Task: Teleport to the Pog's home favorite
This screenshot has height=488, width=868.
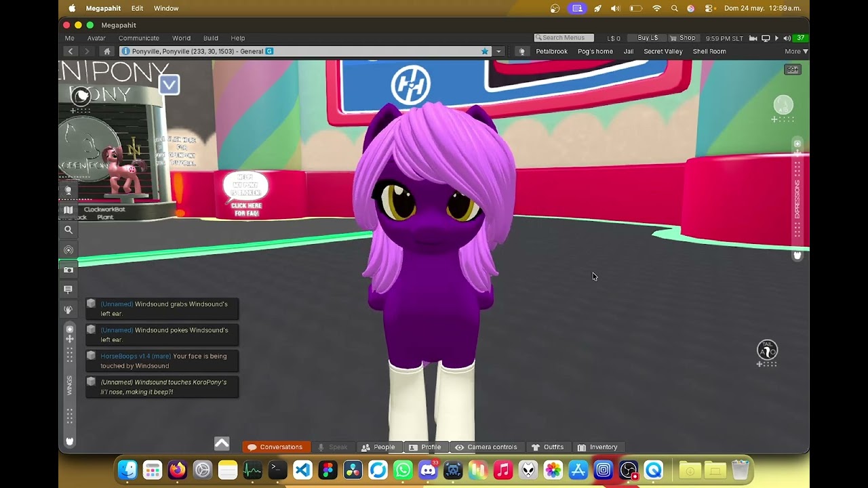Action: pyautogui.click(x=595, y=52)
